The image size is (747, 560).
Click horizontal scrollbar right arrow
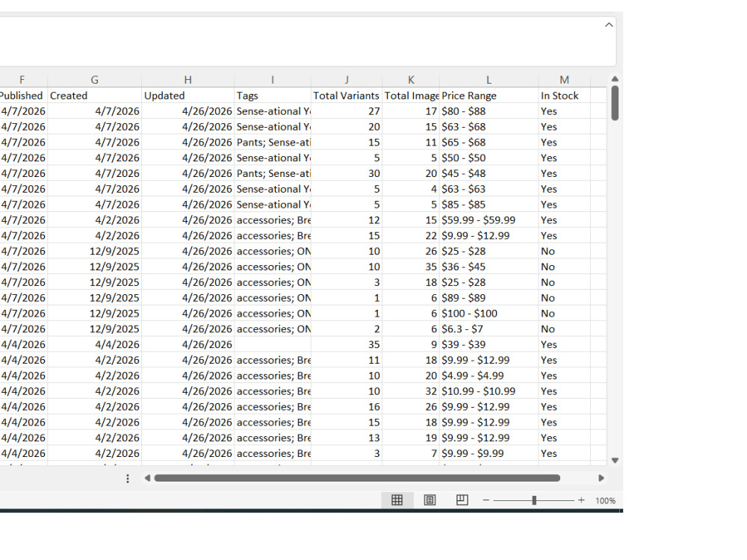(601, 478)
